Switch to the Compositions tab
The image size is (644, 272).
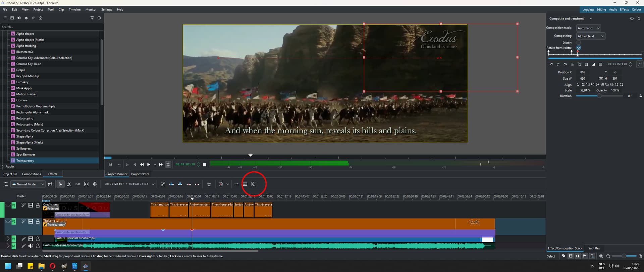(32, 174)
